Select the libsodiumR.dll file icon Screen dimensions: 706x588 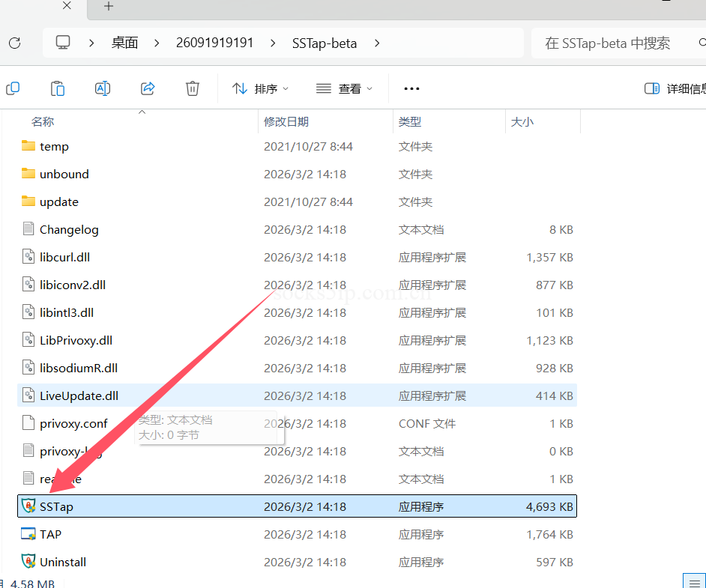point(28,368)
